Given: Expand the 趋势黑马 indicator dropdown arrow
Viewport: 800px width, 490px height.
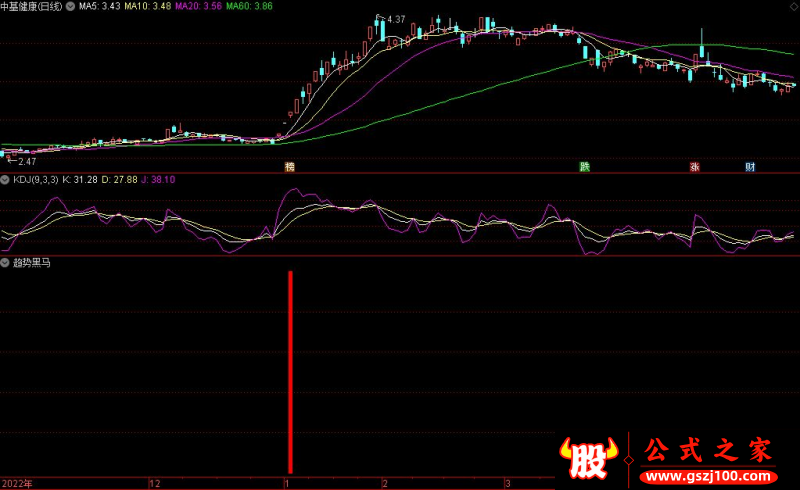Looking at the screenshot, I should (6, 263).
